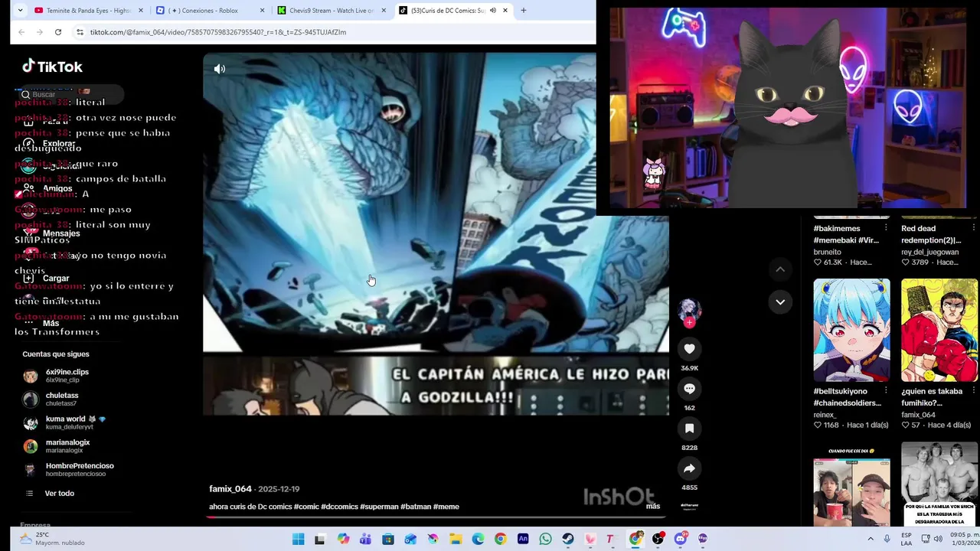Open the system volume icon in tray
This screenshot has width=980, height=551.
(938, 540)
